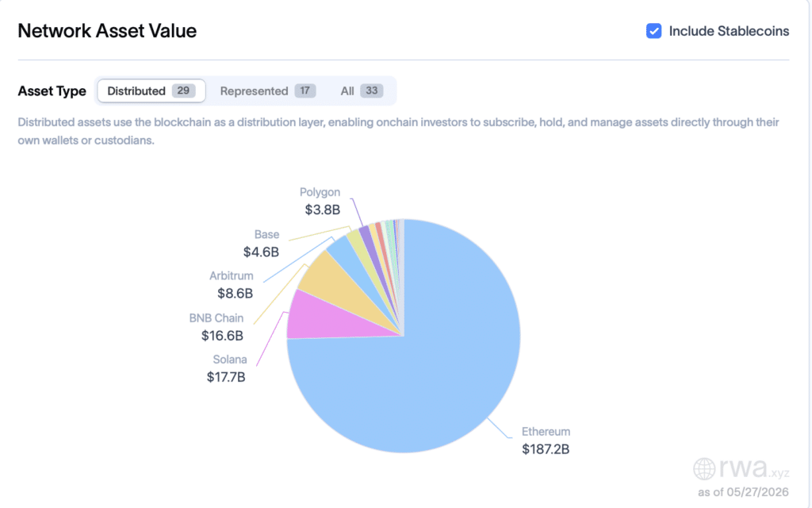Click the BNB Chain $16.6B label
This screenshot has width=812, height=508.
coord(216,327)
